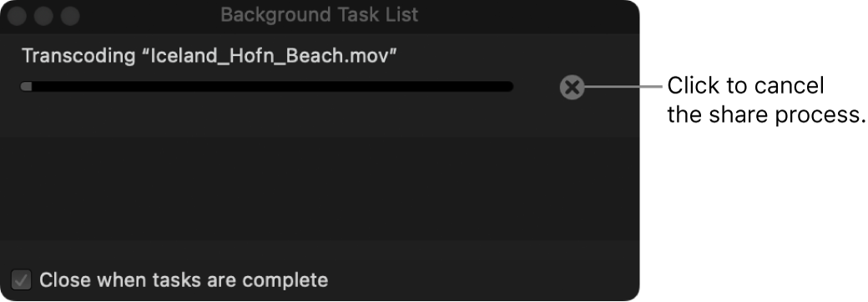Click the empty row beneath the progress bar

coord(320,118)
